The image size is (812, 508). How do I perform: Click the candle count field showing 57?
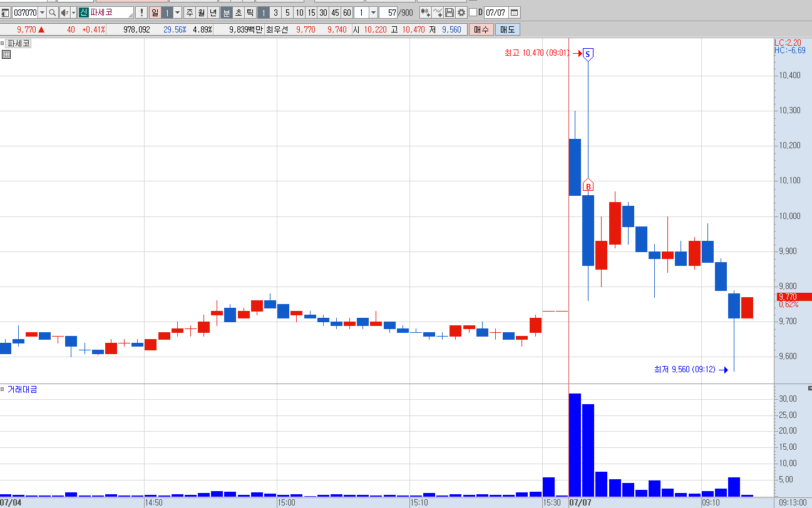pos(389,13)
